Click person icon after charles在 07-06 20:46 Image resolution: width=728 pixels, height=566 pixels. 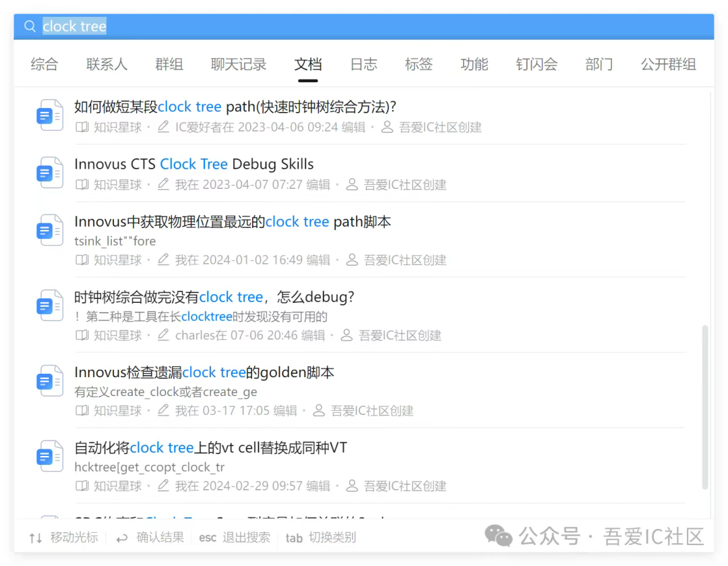tap(347, 335)
